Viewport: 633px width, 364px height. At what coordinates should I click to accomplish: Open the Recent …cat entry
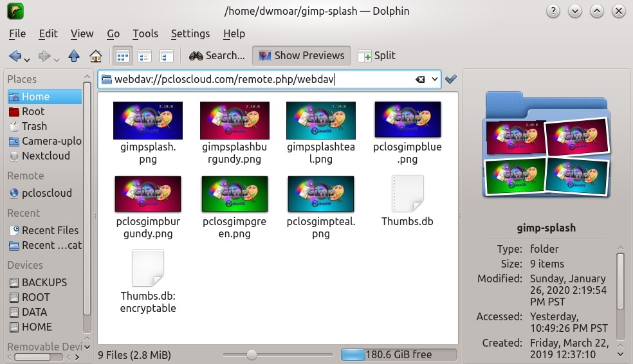pyautogui.click(x=44, y=246)
